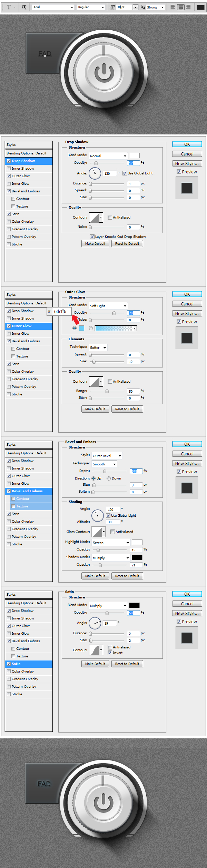This screenshot has width=207, height=868.
Task: Toggle the Invert checkbox in Satin settings
Action: (x=110, y=653)
